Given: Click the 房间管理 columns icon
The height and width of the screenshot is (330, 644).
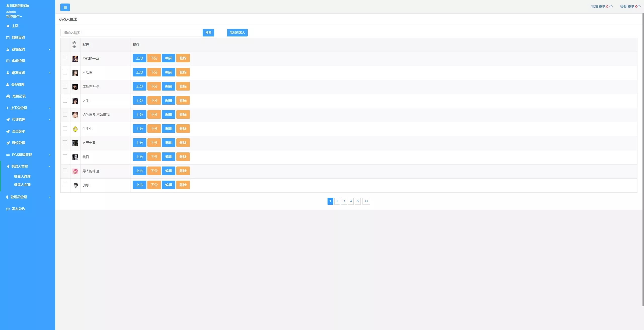Looking at the screenshot, I should pyautogui.click(x=8, y=61).
